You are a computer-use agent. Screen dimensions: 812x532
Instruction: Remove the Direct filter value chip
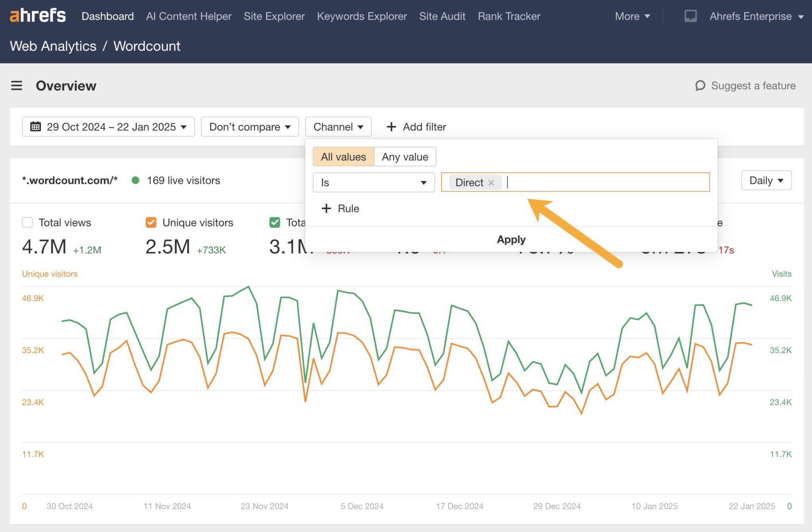(491, 182)
